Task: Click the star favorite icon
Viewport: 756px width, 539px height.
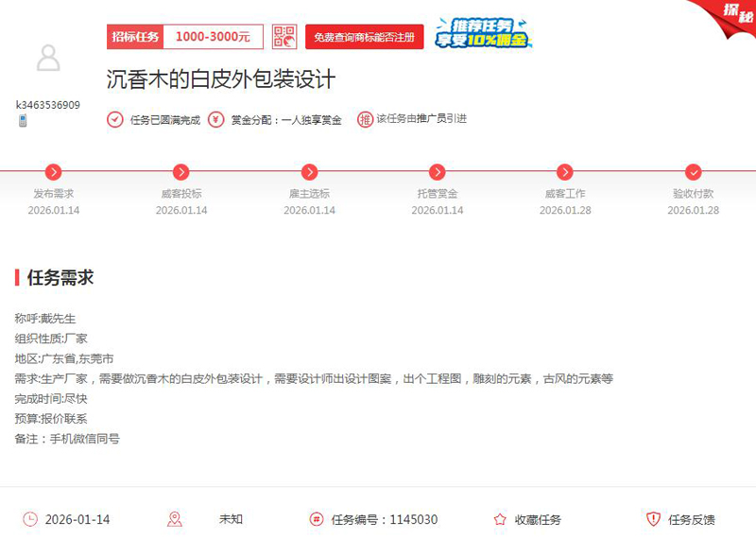Action: click(x=500, y=519)
